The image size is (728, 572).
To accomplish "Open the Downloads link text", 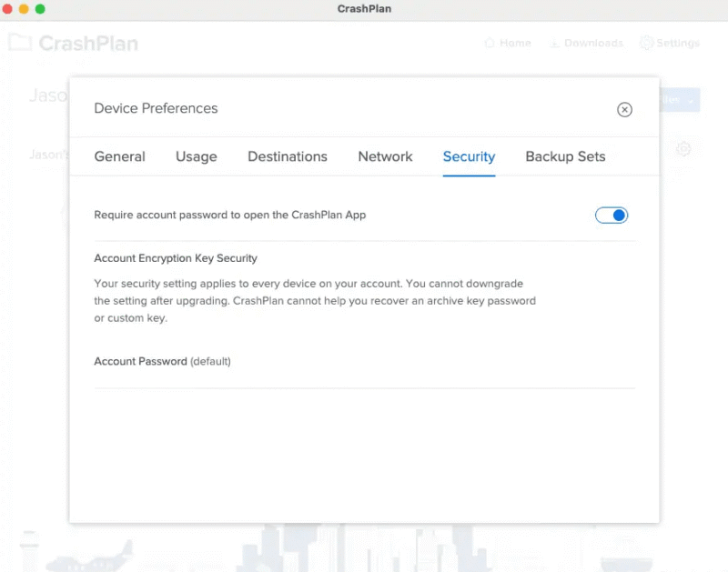I will [x=593, y=43].
